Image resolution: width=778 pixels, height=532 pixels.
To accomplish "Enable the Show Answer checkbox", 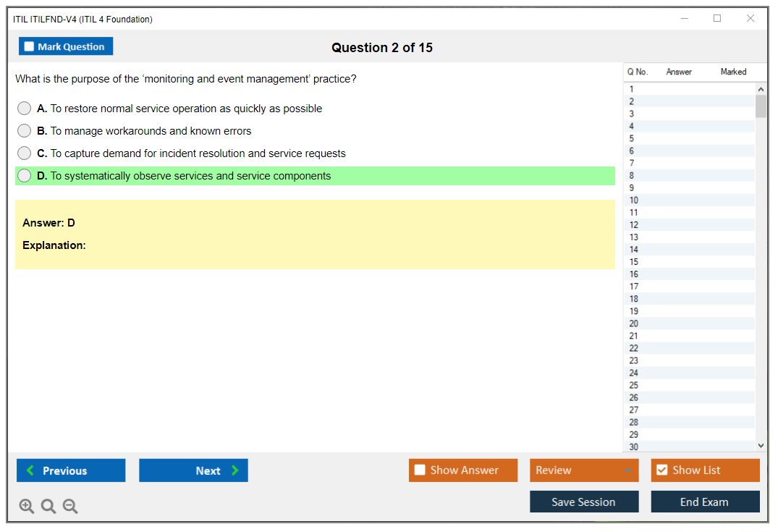I will tap(420, 470).
